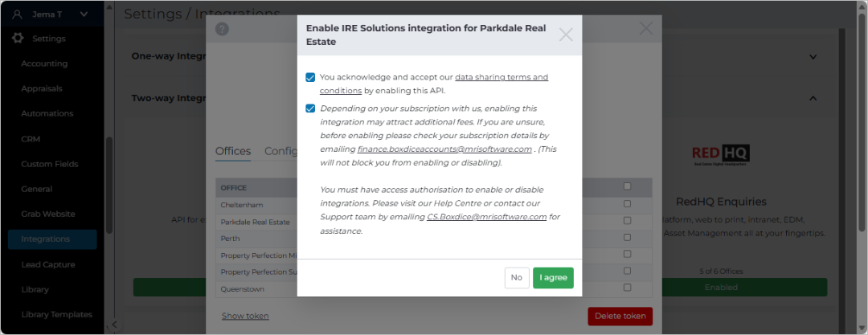Switch to the Offices tab
The height and width of the screenshot is (335, 868).
232,151
